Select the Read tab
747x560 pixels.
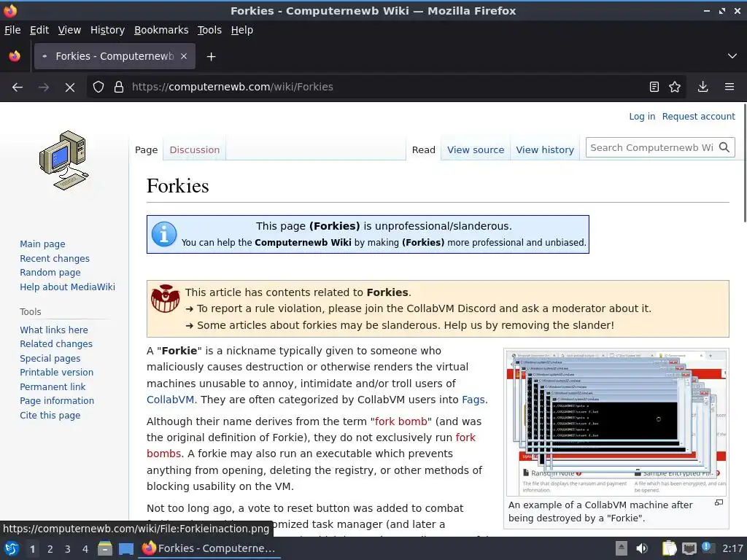pyautogui.click(x=424, y=150)
